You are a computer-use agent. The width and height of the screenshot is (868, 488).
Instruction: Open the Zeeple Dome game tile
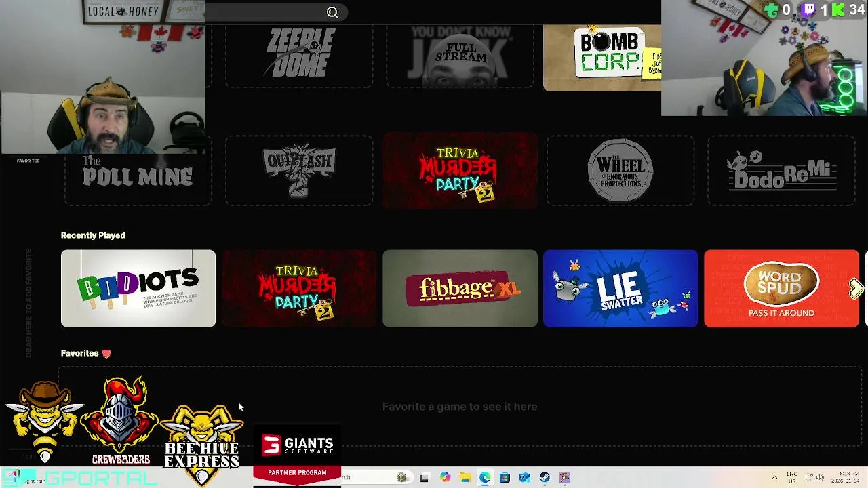coord(299,56)
